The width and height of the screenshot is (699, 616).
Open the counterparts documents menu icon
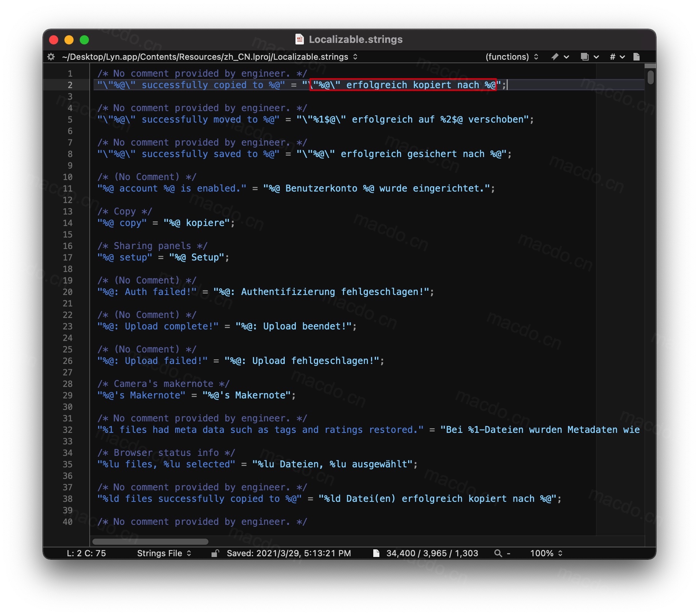click(589, 57)
